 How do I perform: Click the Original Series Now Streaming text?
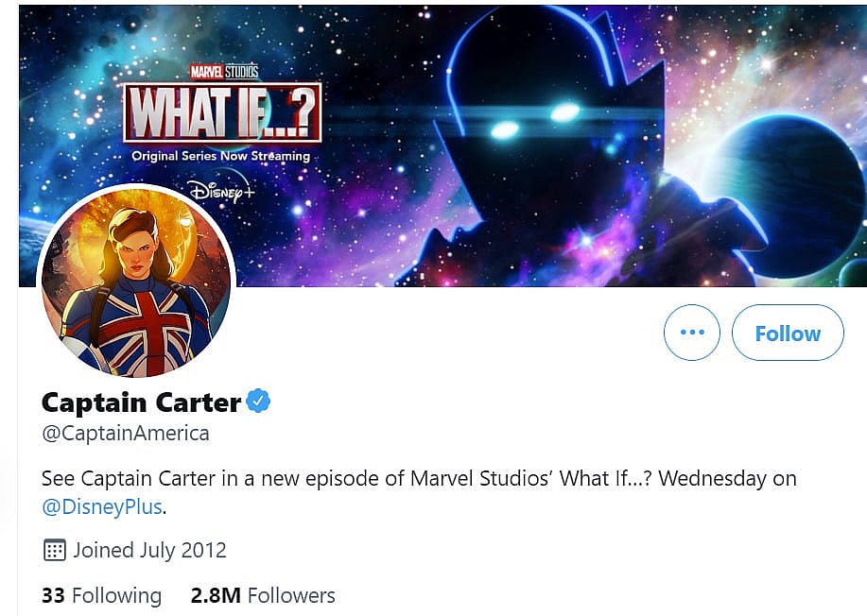click(220, 156)
